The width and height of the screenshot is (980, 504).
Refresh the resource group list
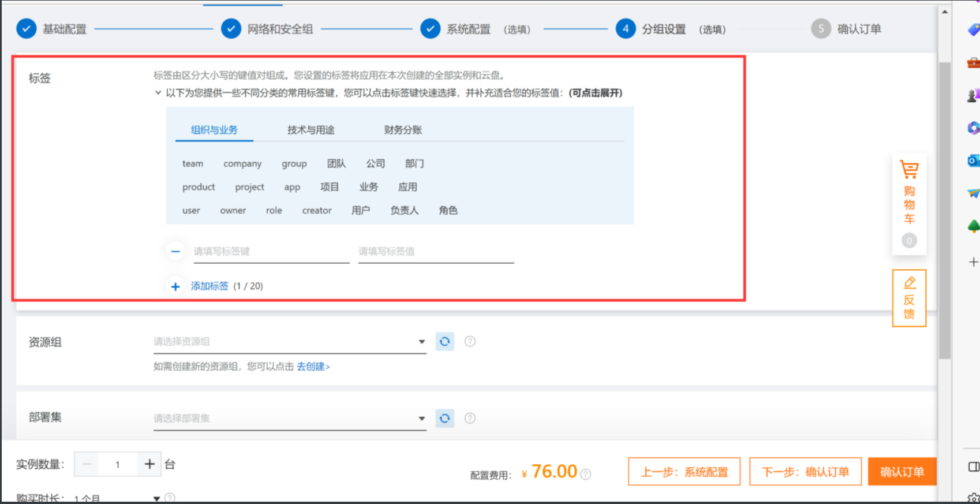pyautogui.click(x=444, y=341)
